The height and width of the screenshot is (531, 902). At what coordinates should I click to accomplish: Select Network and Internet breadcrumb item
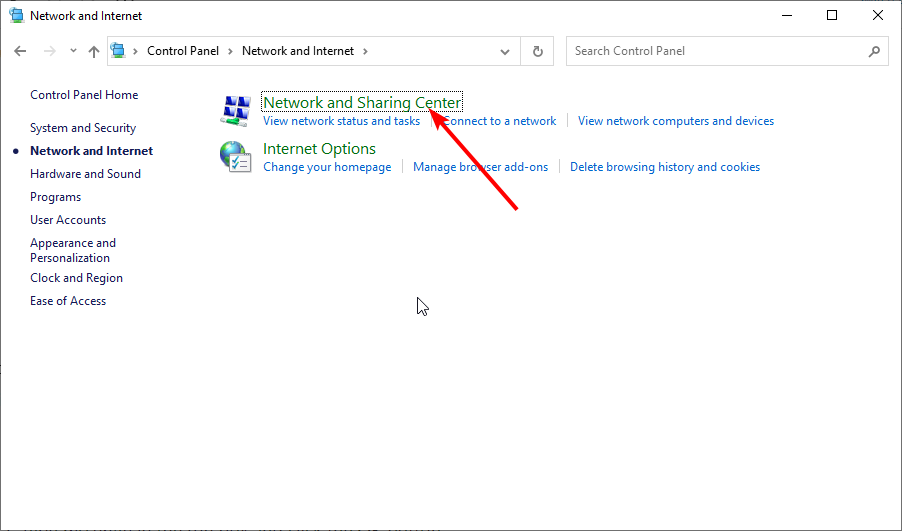(298, 51)
